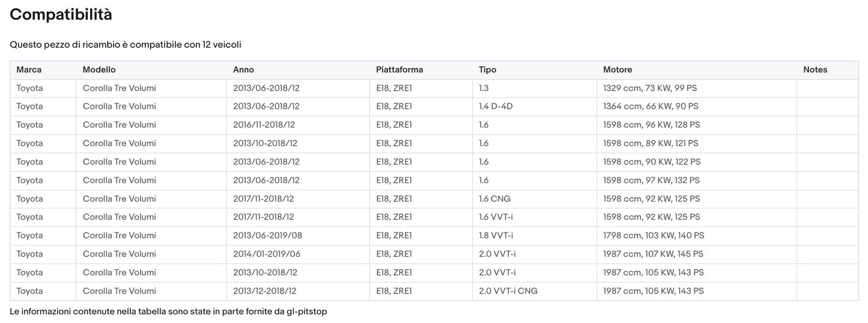Image resolution: width=868 pixels, height=323 pixels.
Task: Select the 2013/06-2019/08 year cell
Action: click(x=267, y=235)
